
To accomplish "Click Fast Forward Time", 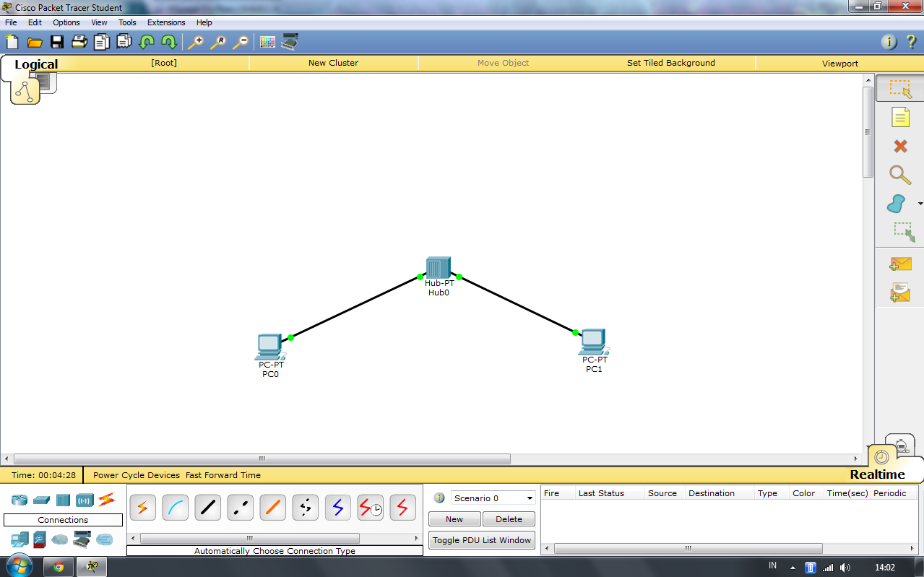I will [x=223, y=475].
